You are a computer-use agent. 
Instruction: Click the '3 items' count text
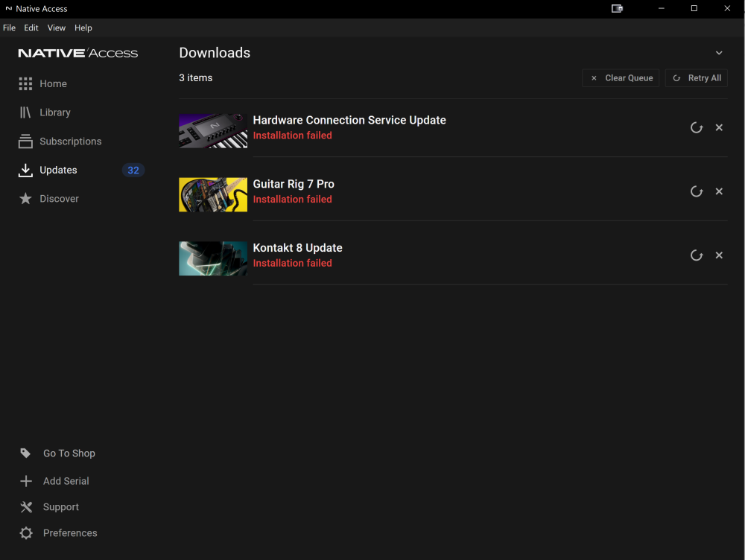(x=196, y=78)
